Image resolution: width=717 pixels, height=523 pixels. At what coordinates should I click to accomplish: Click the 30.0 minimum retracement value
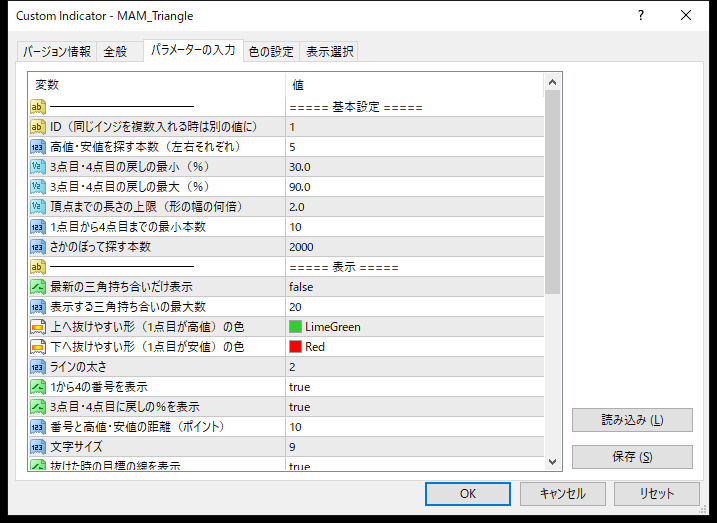[415, 167]
